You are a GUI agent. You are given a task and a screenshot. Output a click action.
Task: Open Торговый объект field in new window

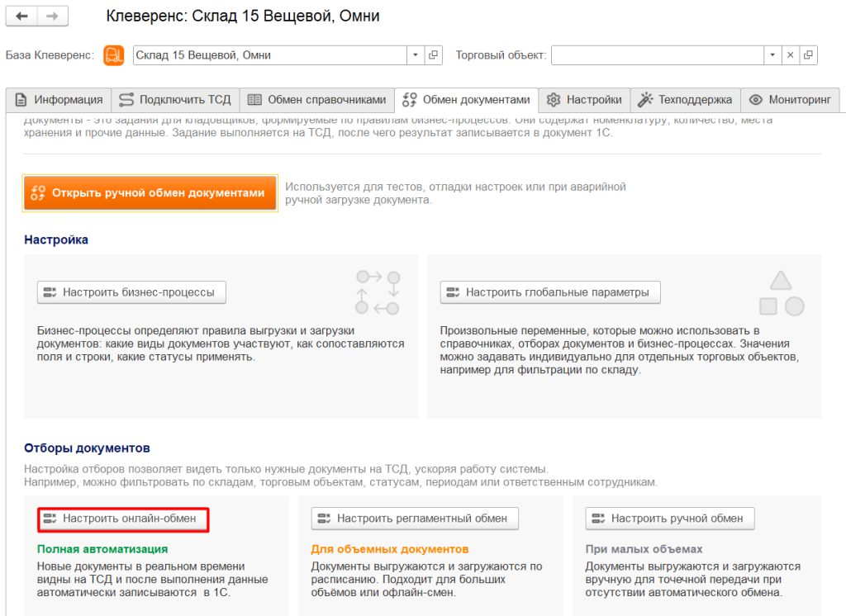tap(809, 55)
